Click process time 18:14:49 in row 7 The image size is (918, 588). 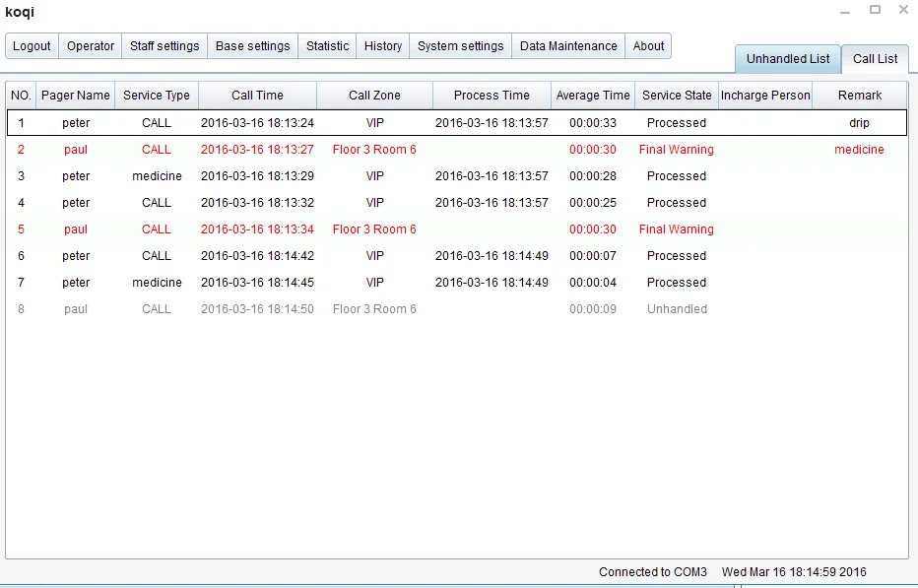click(492, 283)
